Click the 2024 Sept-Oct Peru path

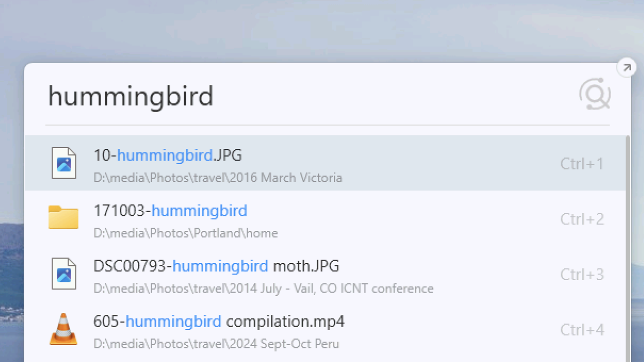pos(216,343)
